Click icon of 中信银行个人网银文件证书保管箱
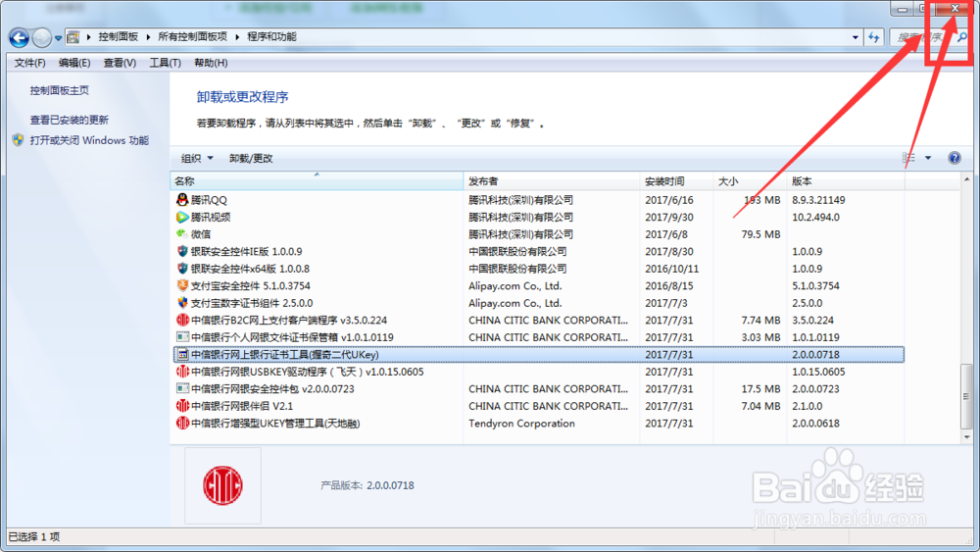 click(182, 337)
